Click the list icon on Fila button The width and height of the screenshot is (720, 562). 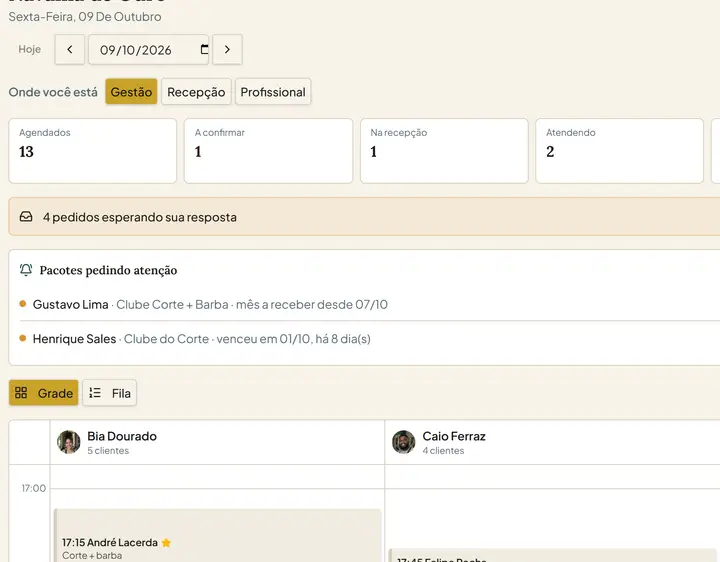(95, 393)
